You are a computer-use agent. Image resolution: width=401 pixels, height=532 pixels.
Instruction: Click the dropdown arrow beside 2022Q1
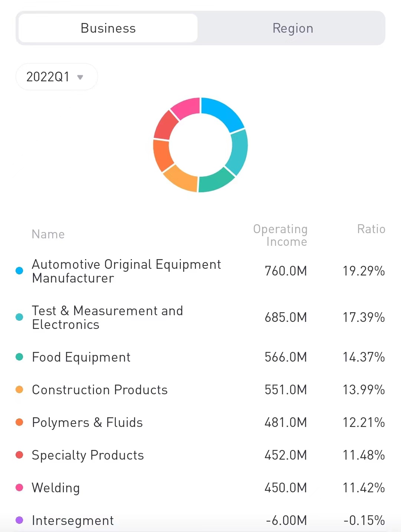(80, 77)
